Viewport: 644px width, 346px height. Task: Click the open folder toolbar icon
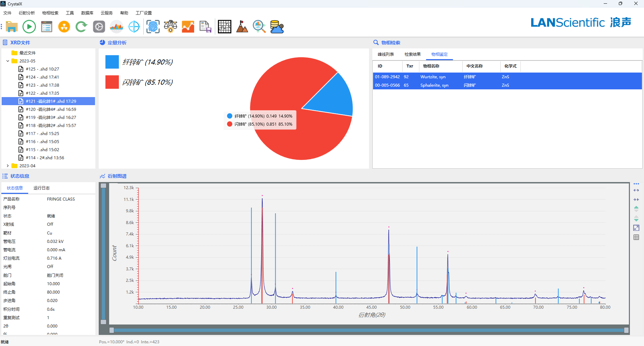tap(11, 27)
